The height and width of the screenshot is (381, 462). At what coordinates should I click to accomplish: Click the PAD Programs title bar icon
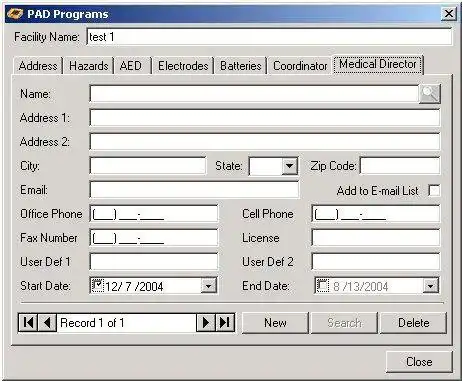point(15,14)
